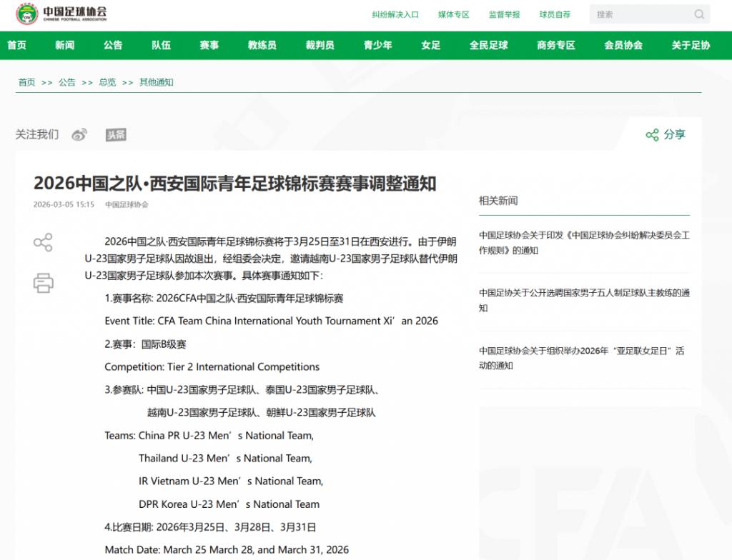Open 纠纷解决入口 top link
Viewport: 732px width, 560px height.
click(x=395, y=14)
